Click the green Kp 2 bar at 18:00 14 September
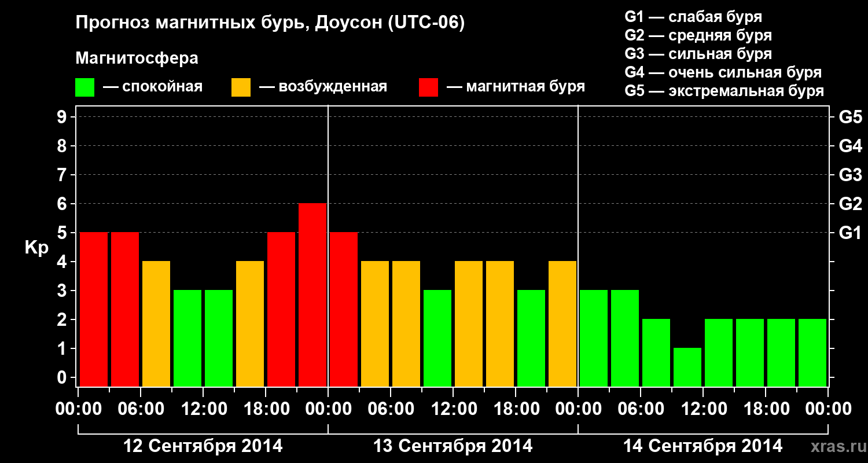This screenshot has width=868, height=463. 781,352
